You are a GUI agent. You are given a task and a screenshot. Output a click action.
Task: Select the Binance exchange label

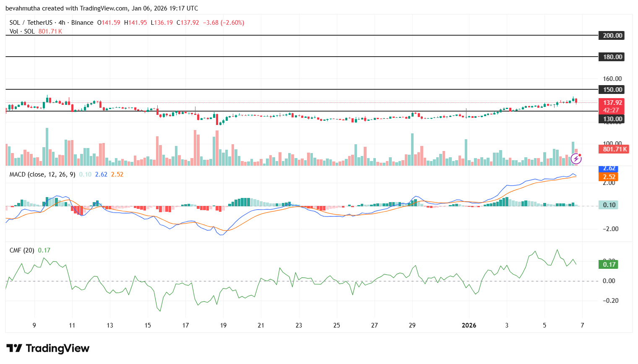(81, 22)
